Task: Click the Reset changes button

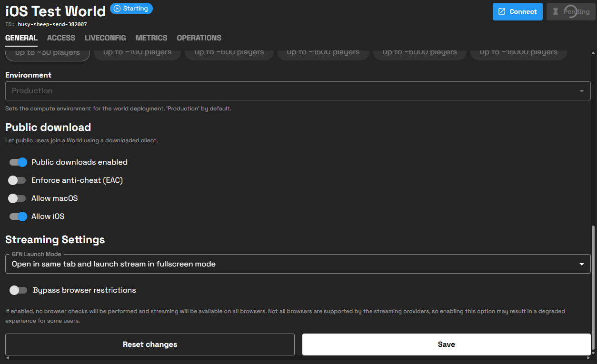Action: [x=150, y=344]
